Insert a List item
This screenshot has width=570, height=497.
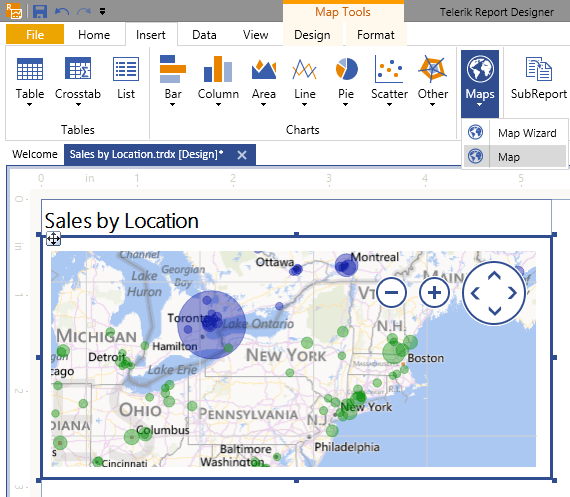[126, 78]
